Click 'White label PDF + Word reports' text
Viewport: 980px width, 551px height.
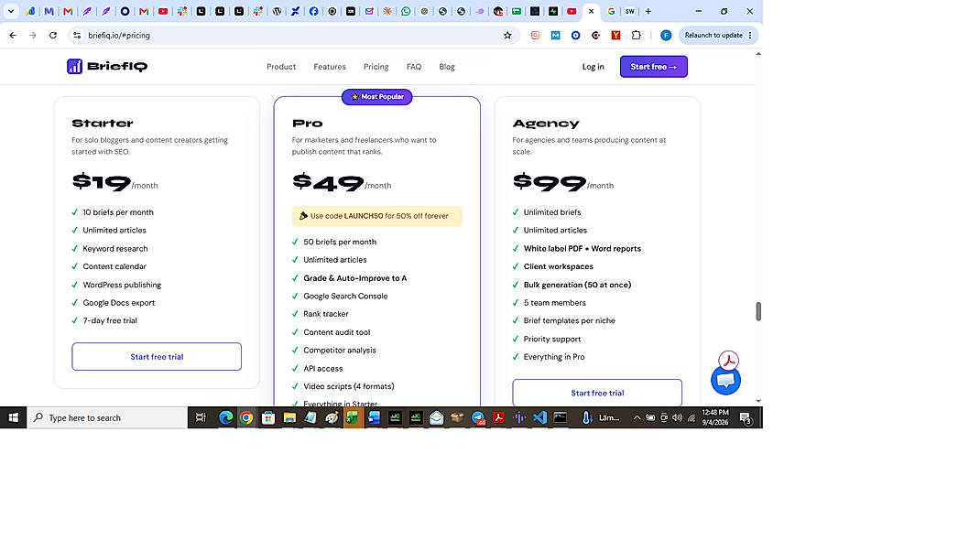583,249
